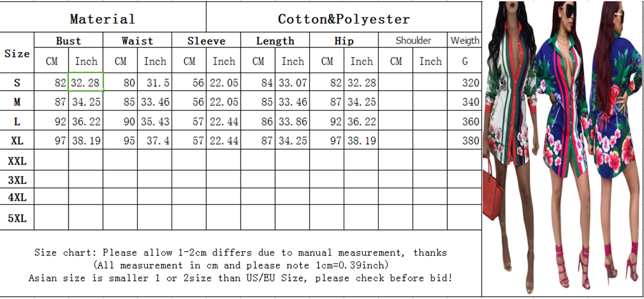Select the Length column header
The image size is (644, 299).
point(275,40)
